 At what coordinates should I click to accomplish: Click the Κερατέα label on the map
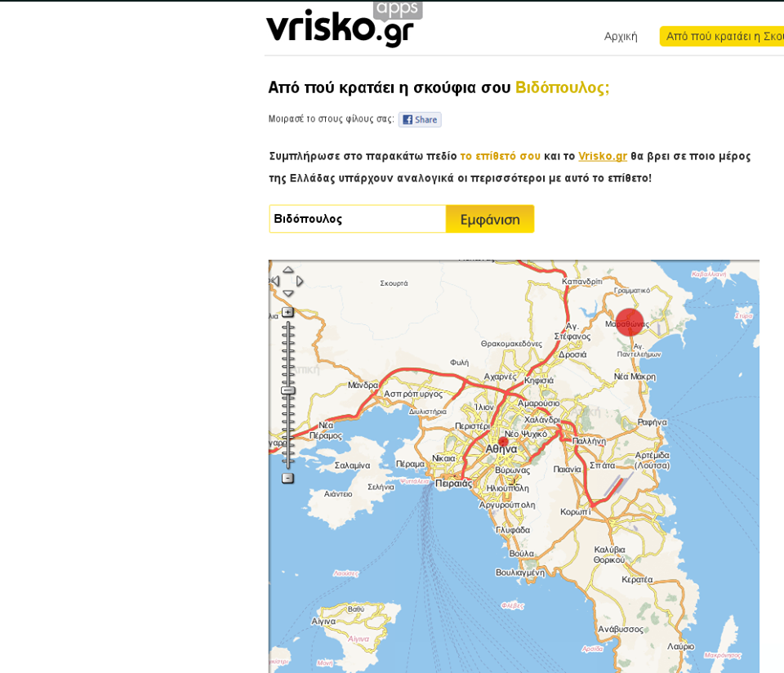(637, 580)
